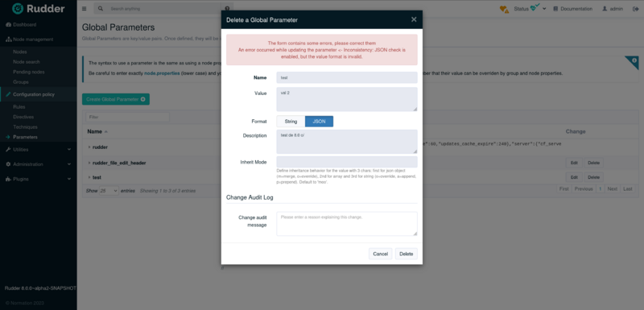Go to Previous page
Screen dimensions: 644x310
point(583,189)
